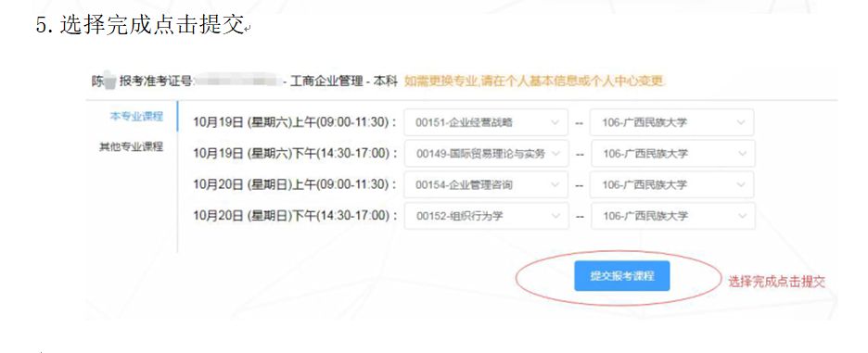Click the 工商企业管理 - 本科 major text
Screen dimensions: 868x353
coord(344,82)
